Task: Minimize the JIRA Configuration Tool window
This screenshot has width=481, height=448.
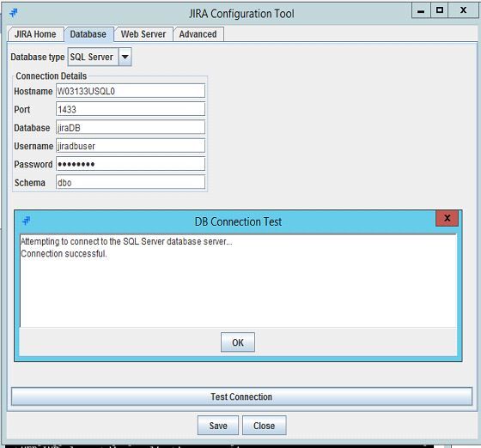Action: click(421, 10)
